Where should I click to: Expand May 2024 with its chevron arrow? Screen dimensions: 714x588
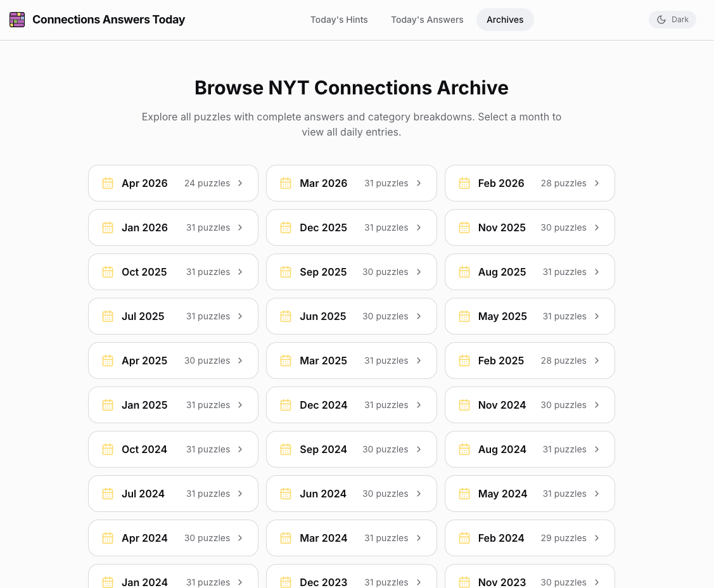click(x=597, y=494)
